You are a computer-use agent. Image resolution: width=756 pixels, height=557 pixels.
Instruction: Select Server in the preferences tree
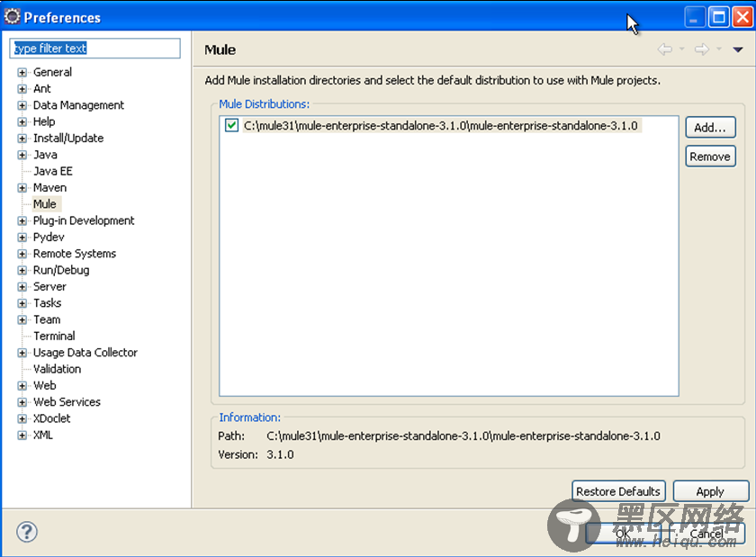tap(49, 286)
